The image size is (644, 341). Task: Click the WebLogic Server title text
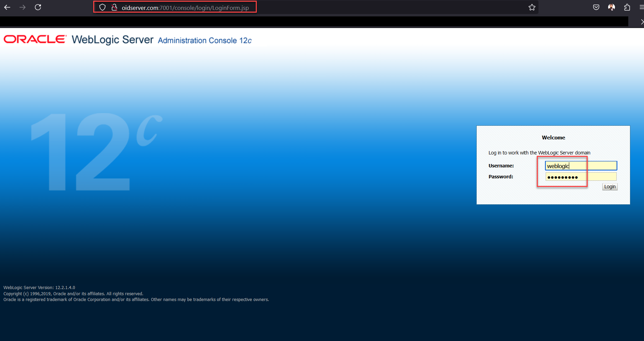coord(112,40)
